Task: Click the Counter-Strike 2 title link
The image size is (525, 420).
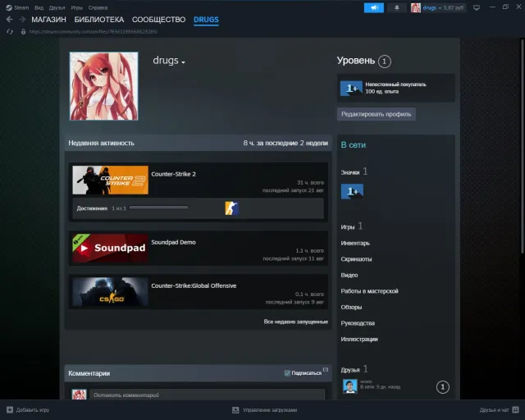Action: coord(173,174)
